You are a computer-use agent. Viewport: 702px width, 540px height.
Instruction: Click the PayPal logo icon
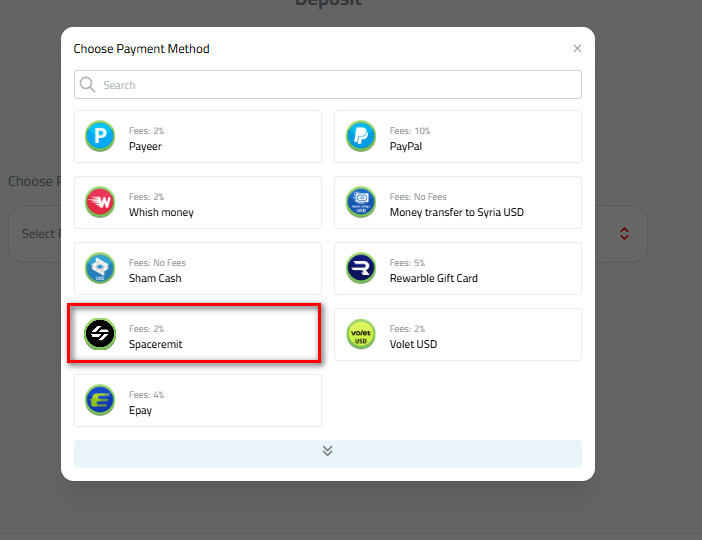[361, 136]
